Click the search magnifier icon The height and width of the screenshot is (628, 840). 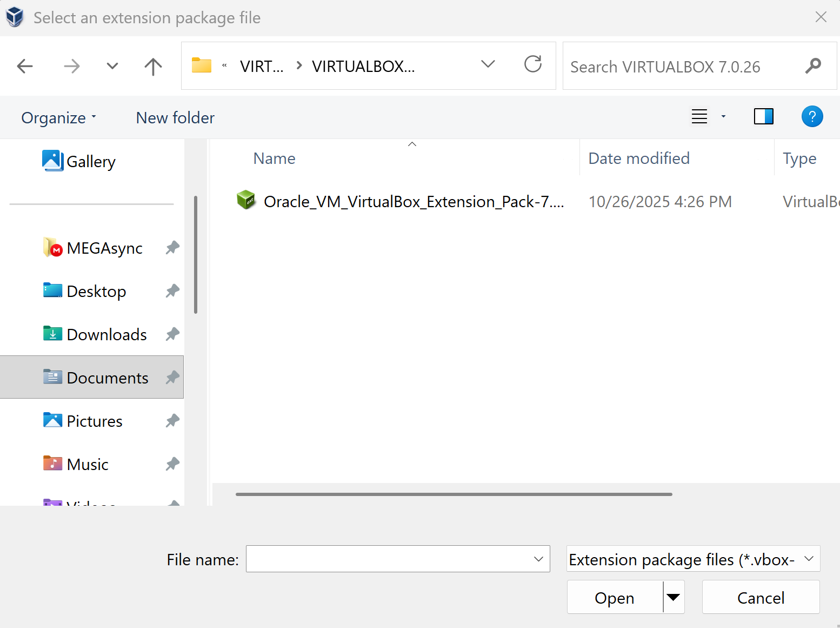click(813, 66)
